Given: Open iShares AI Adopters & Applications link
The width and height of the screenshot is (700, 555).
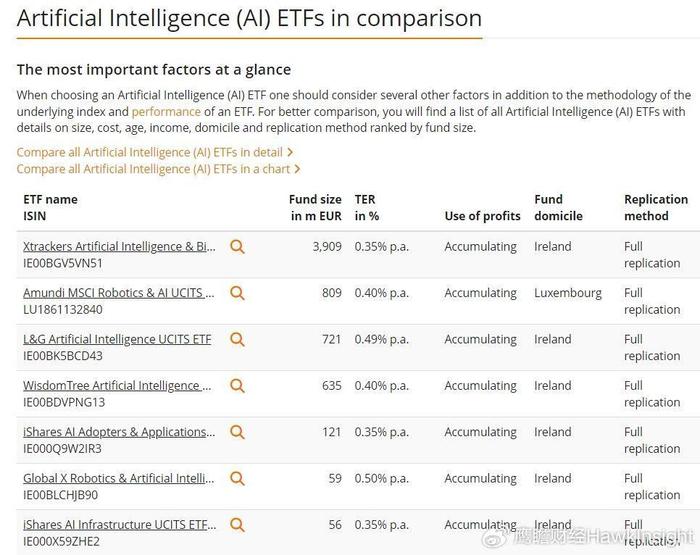Looking at the screenshot, I should (119, 432).
